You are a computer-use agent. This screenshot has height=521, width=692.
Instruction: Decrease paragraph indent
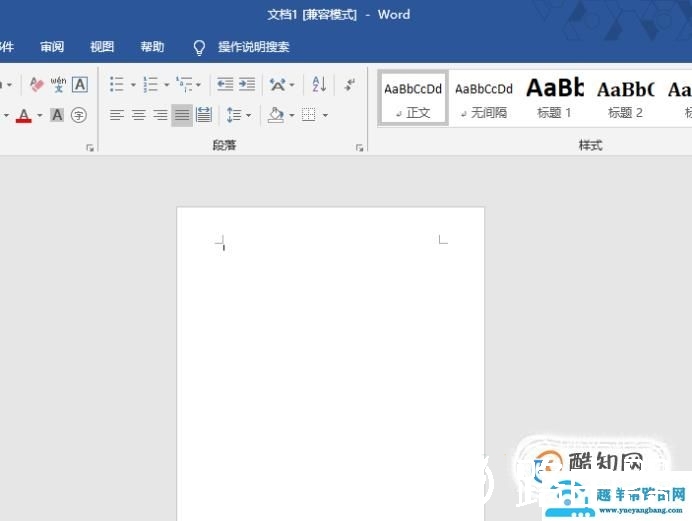click(225, 84)
